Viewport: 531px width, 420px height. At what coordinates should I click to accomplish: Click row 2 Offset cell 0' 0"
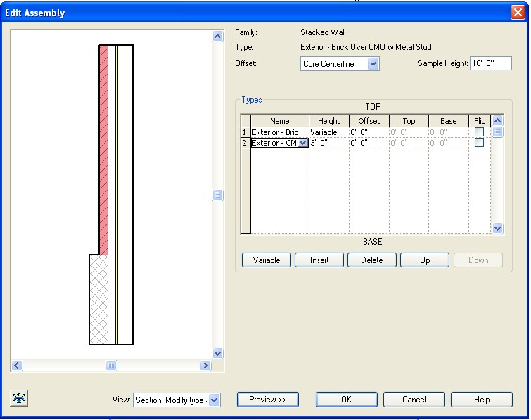point(369,143)
